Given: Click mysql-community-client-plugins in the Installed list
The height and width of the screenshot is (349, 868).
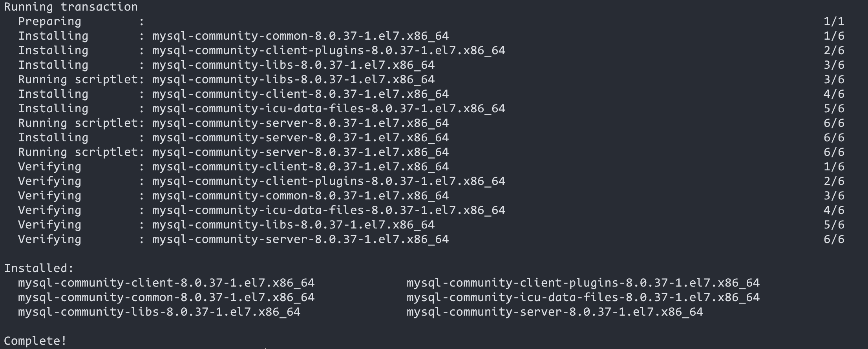Looking at the screenshot, I should (583, 283).
